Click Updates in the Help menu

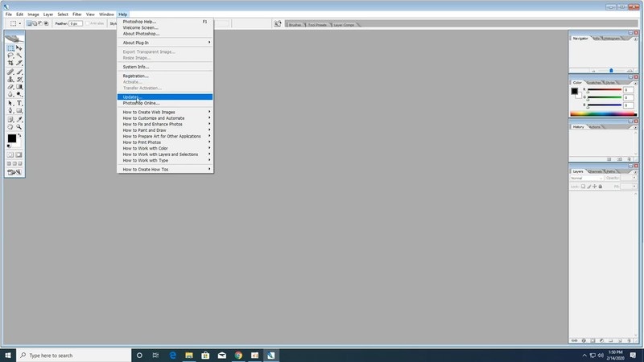pos(130,97)
